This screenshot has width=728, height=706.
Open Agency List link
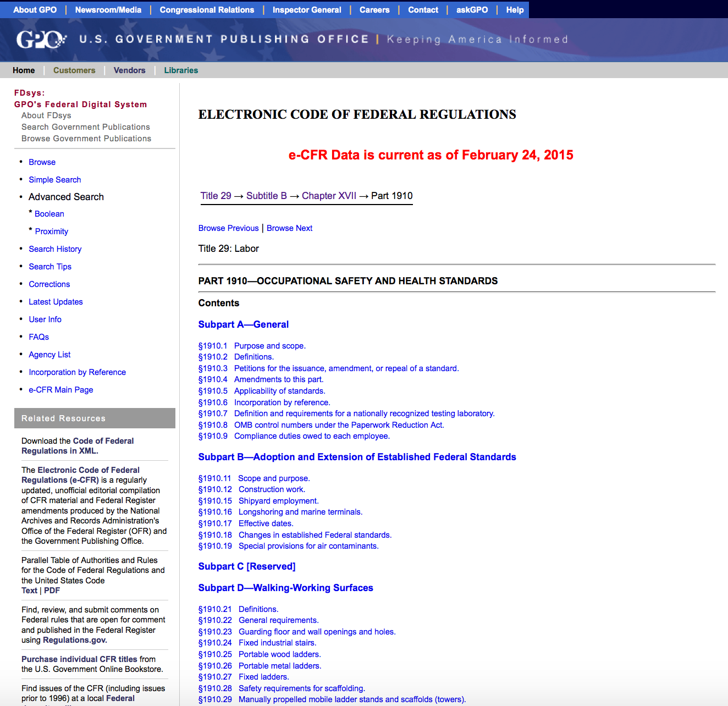click(x=49, y=355)
